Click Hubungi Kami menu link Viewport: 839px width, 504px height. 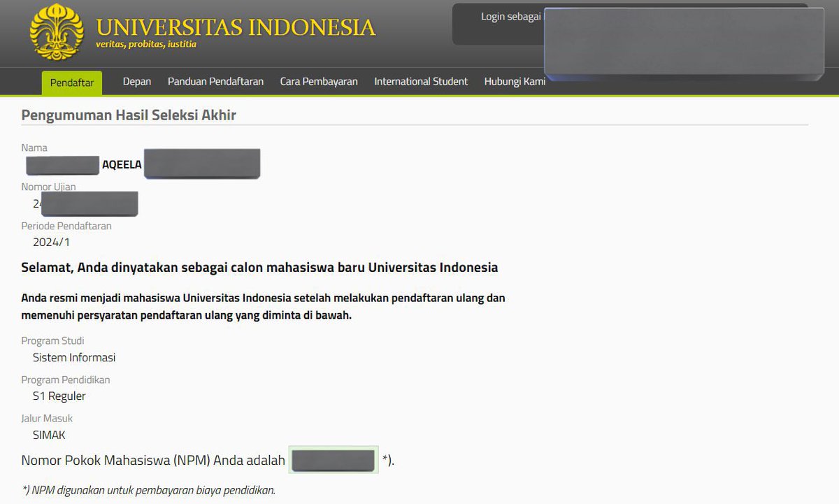(x=515, y=82)
